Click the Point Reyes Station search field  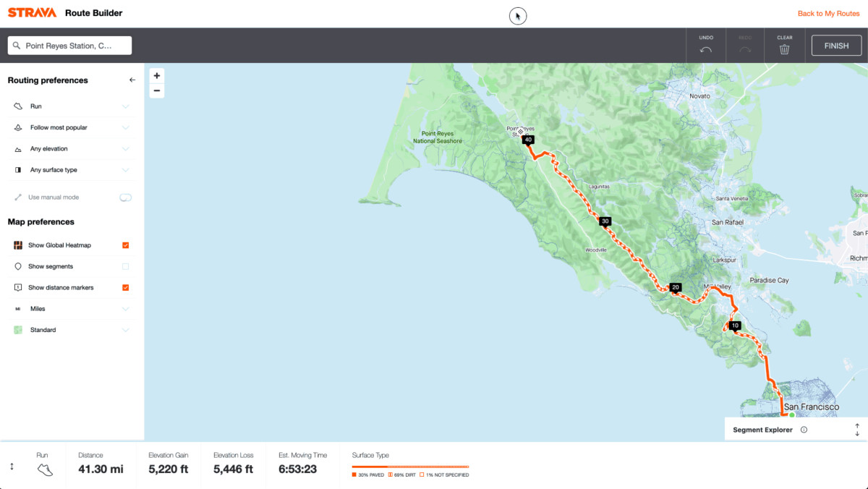point(69,46)
